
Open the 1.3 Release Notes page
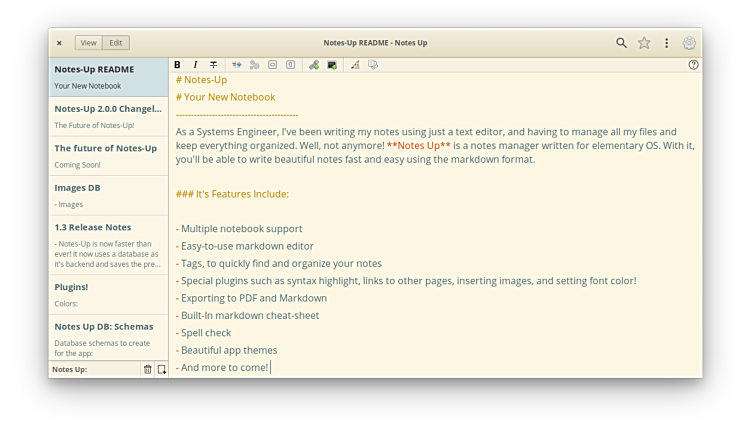pos(108,235)
